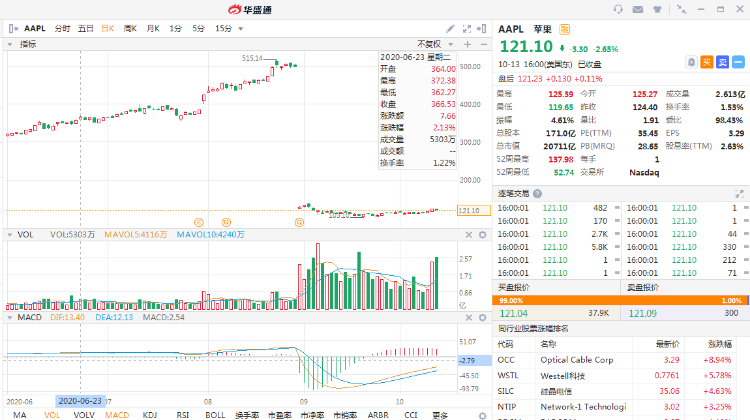The height and width of the screenshot is (420, 750).
Task: Open MACD indicator settings gear
Action: pos(483,318)
